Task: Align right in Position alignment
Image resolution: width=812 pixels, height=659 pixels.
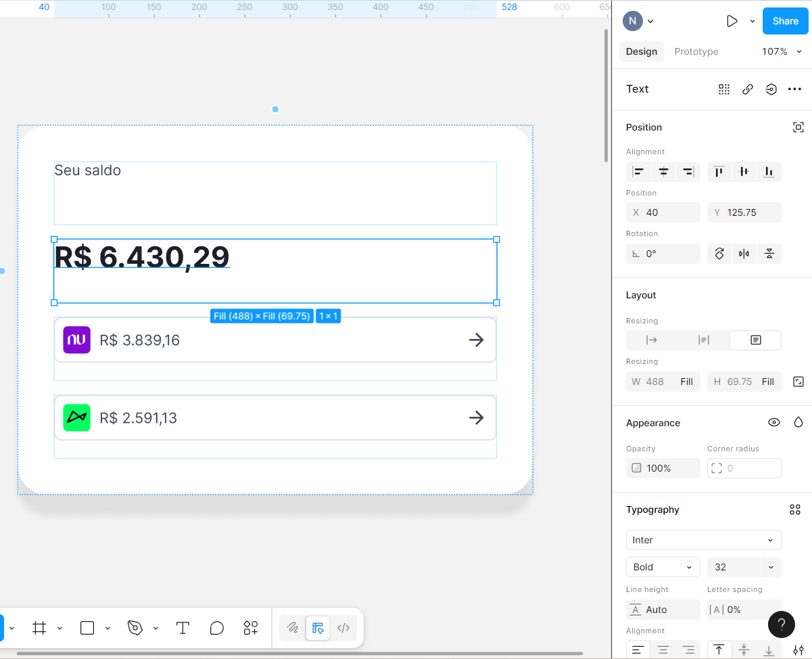Action: [688, 172]
